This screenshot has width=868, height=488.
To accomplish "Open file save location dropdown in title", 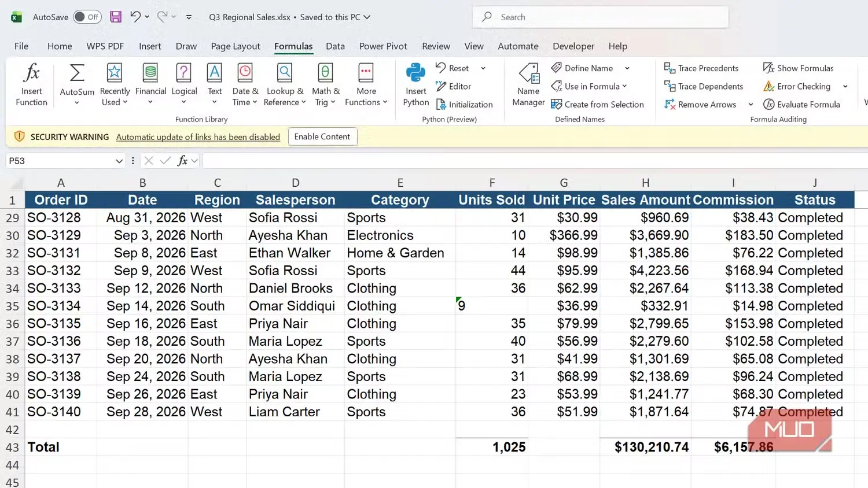I will point(367,17).
